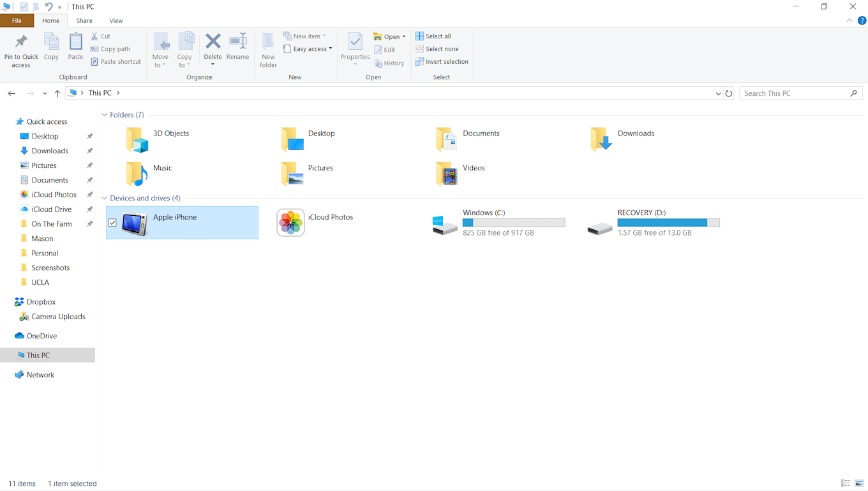This screenshot has height=491, width=868.
Task: Select the Windows (C:) drive icon
Action: click(445, 225)
